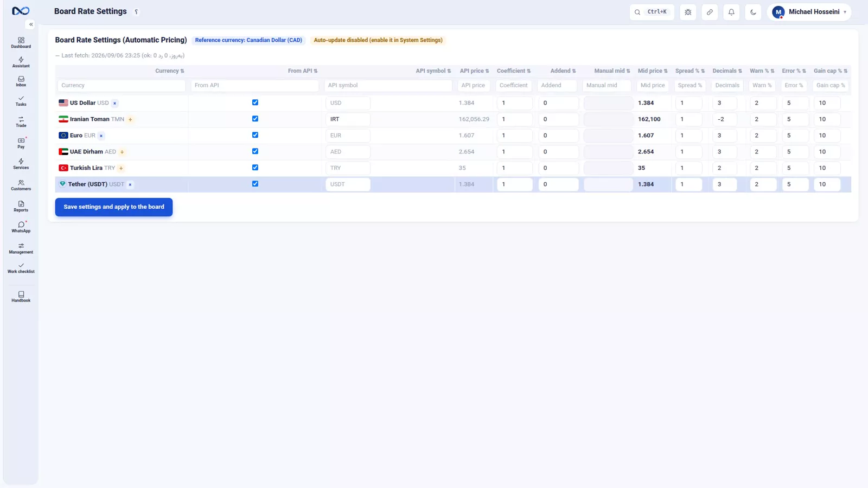The height and width of the screenshot is (488, 868).
Task: Click the help icon beside page title
Action: [x=136, y=12]
